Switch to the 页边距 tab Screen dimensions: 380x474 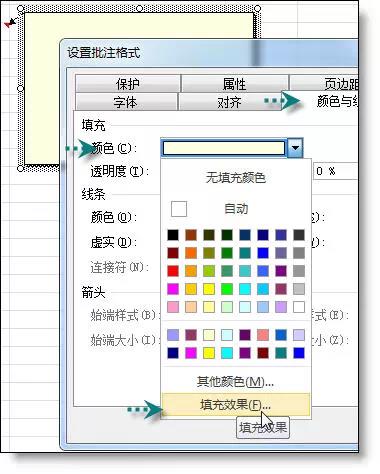point(324,83)
